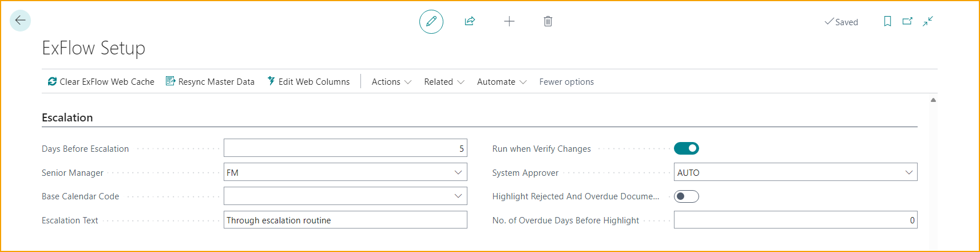Open page in new window icon
This screenshot has height=252, width=980.
pyautogui.click(x=907, y=21)
